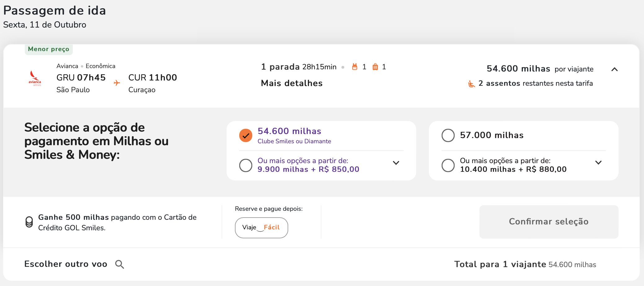Select the 57.000 milhas payment option
This screenshot has width=644, height=286.
coord(448,135)
